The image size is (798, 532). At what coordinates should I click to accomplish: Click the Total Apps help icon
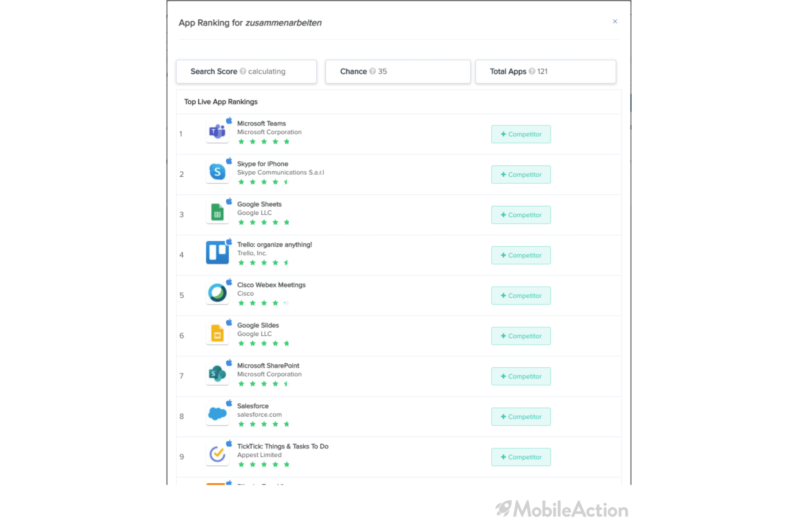point(532,71)
